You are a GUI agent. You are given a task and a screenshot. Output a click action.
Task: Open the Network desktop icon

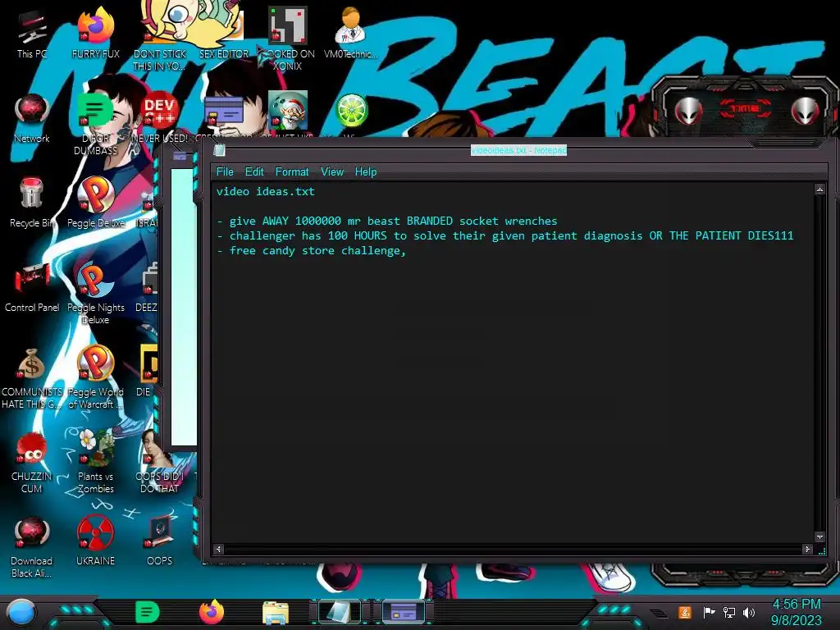coord(32,118)
